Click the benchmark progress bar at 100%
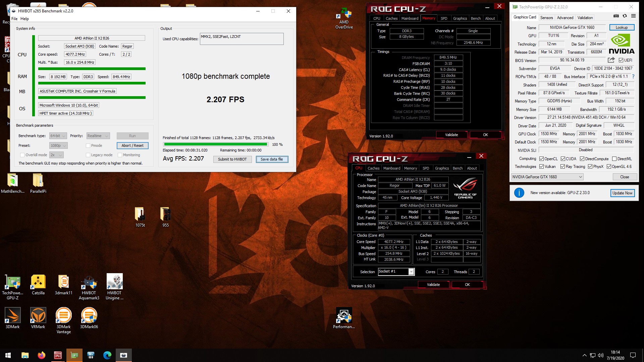Image resolution: width=644 pixels, height=362 pixels. tap(215, 144)
